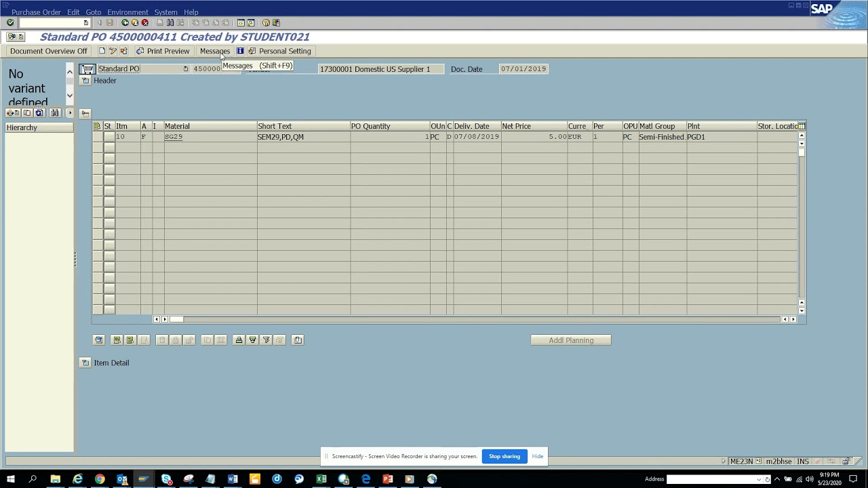Open the Standard PO document type dropdown

click(x=185, y=69)
